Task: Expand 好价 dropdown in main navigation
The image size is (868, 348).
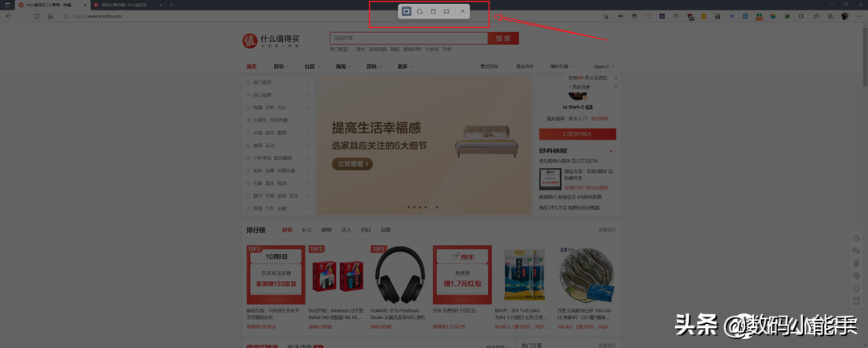Action: click(281, 67)
